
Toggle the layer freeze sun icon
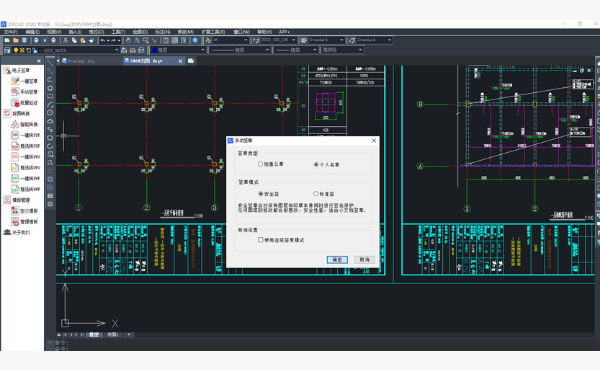point(22,50)
